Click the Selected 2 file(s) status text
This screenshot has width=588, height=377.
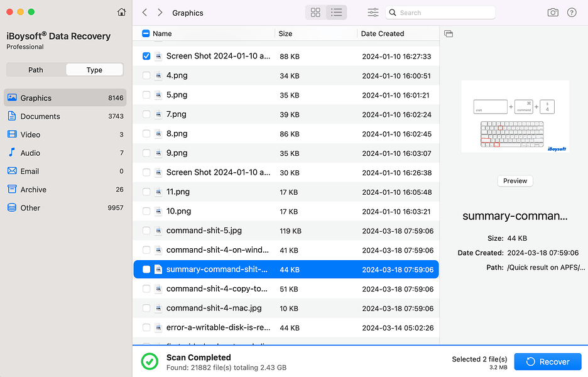click(479, 359)
